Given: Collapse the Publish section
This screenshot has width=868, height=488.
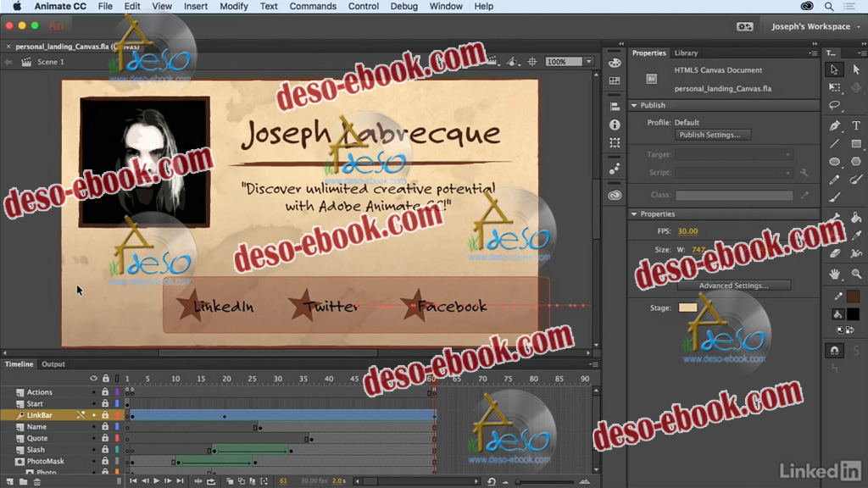Looking at the screenshot, I should pos(634,106).
